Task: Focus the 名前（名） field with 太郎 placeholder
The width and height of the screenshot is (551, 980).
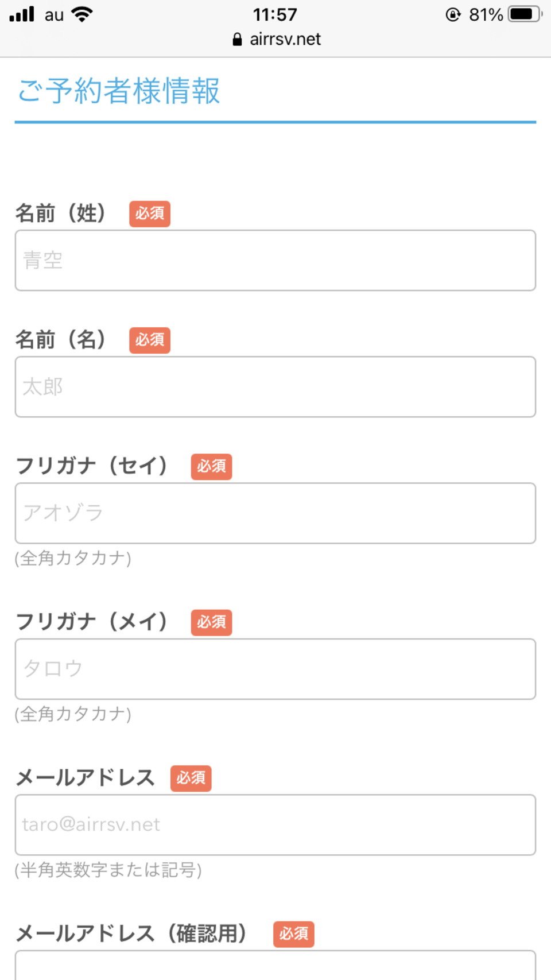Action: pos(275,387)
